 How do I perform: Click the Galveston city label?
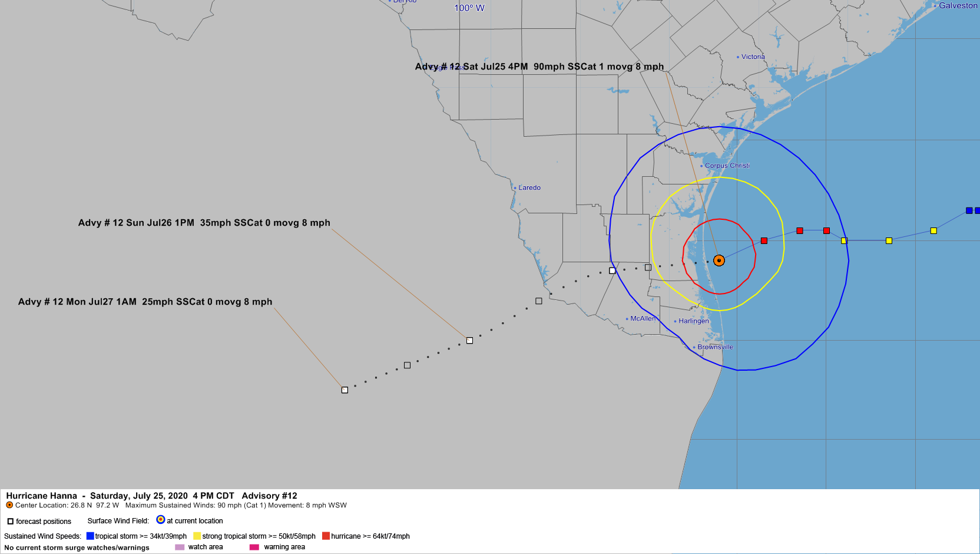[x=958, y=5]
